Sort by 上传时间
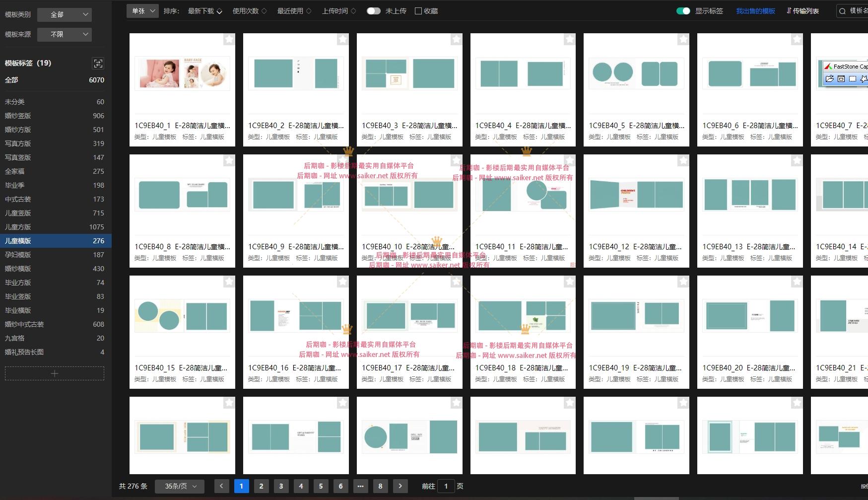 click(339, 11)
